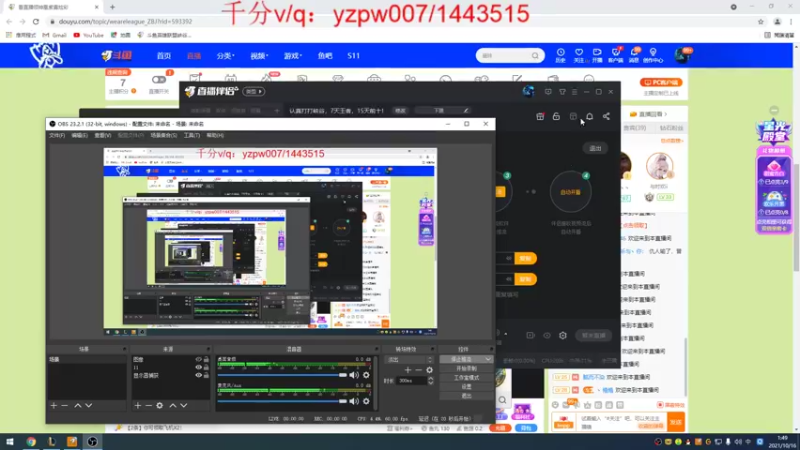Screen dimensions: 800x450
Task: Toggle lock of display capture source in OBS
Action: click(206, 376)
